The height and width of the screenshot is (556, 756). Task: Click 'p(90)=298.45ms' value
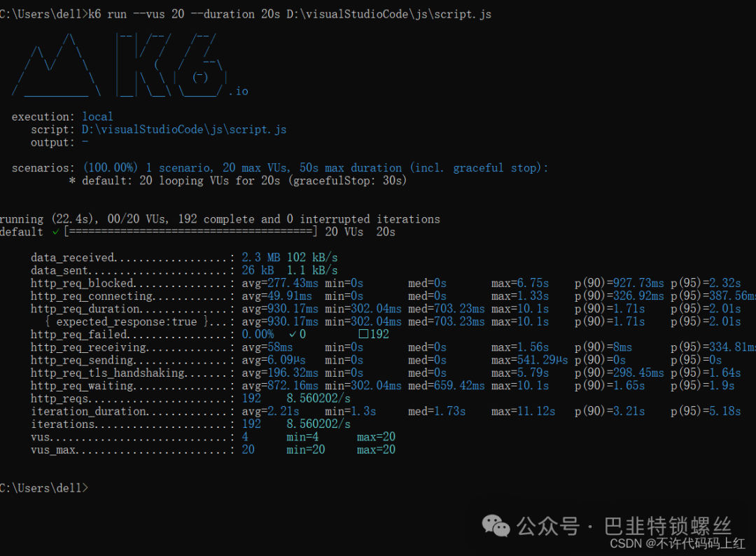[x=619, y=373]
